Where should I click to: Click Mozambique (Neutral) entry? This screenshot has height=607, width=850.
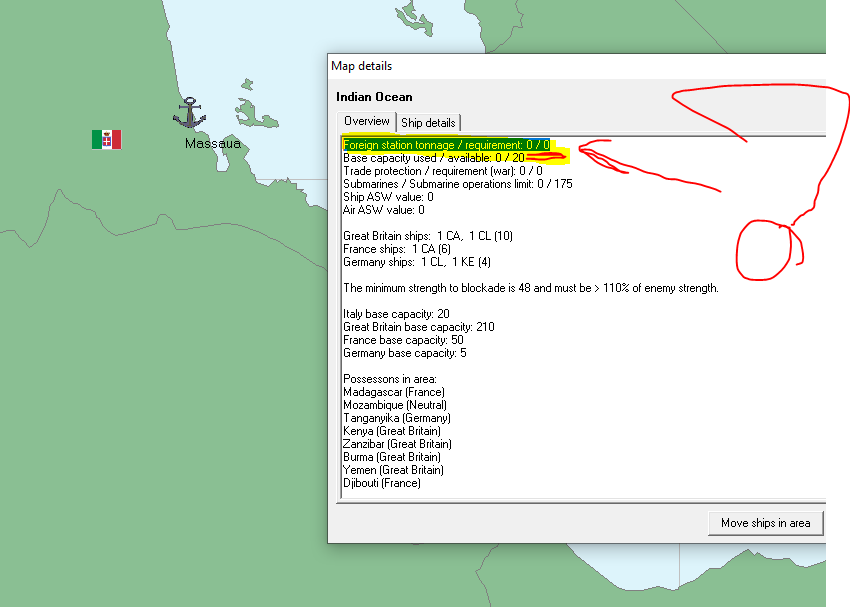click(x=395, y=405)
